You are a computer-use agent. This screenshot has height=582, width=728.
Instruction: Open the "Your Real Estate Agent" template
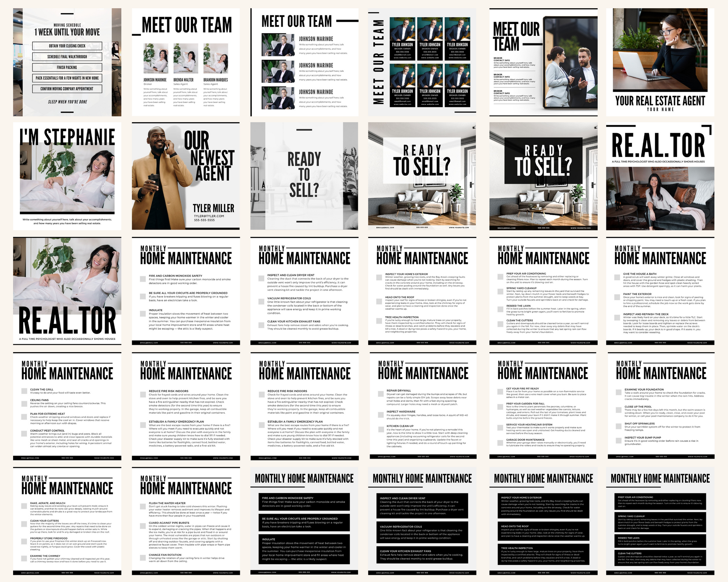click(660, 62)
